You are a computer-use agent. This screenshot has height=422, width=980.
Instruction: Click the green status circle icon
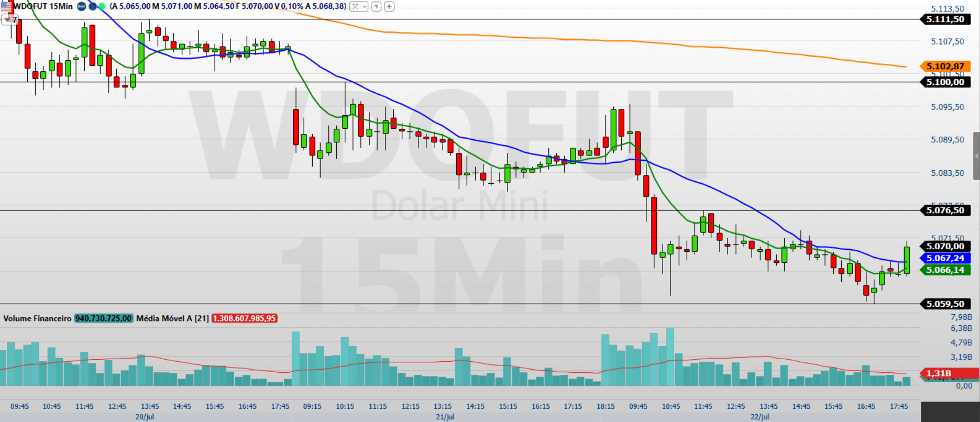coord(102,6)
